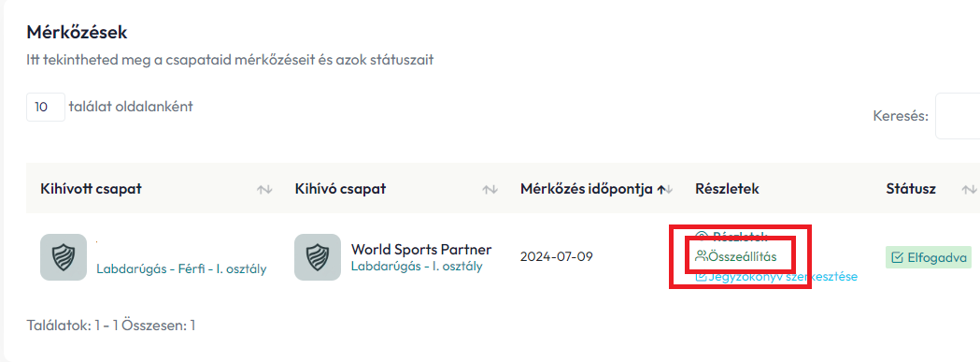Click the people icon beside Összeállítás

[x=702, y=256]
